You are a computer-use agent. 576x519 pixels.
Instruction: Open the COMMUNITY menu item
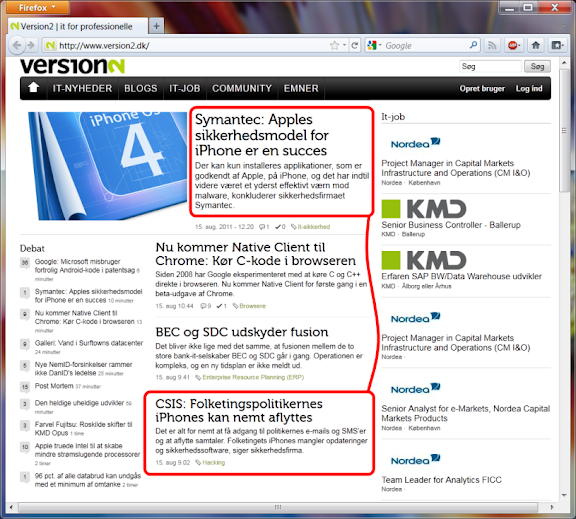(242, 88)
